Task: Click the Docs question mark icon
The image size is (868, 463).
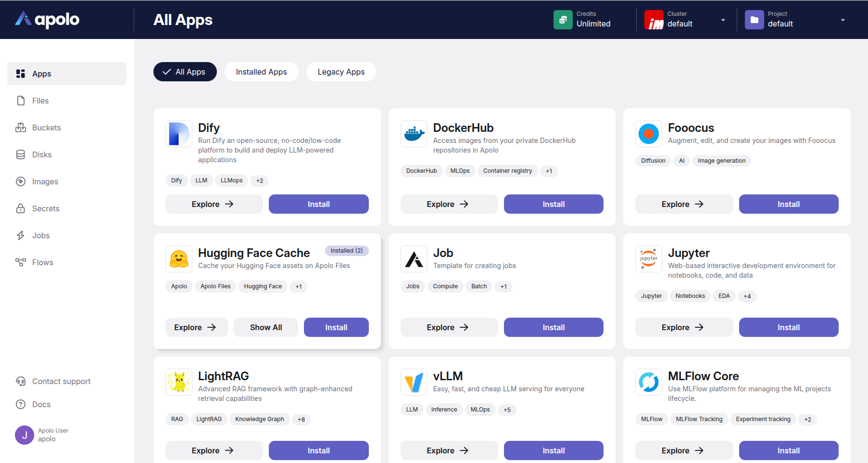Action: click(21, 404)
